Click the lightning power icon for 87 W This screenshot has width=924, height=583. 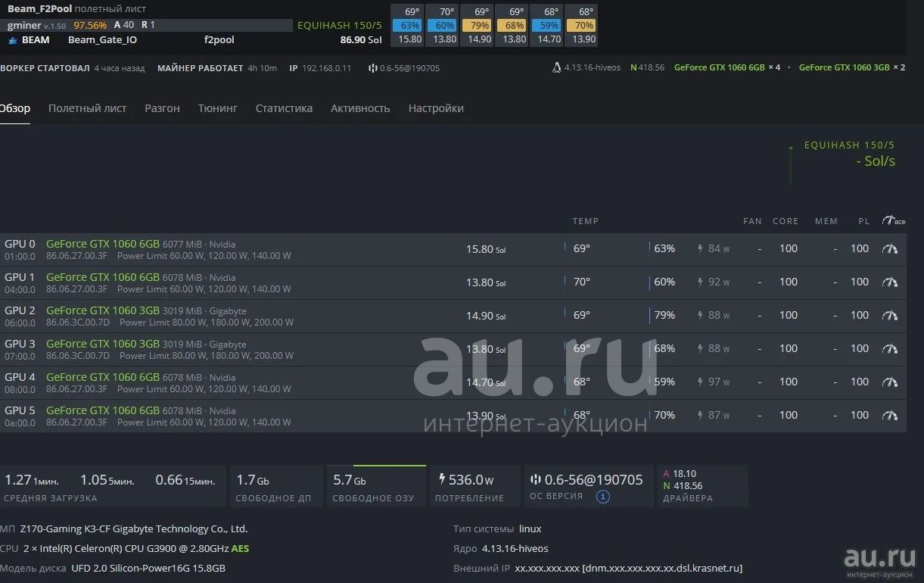click(700, 415)
